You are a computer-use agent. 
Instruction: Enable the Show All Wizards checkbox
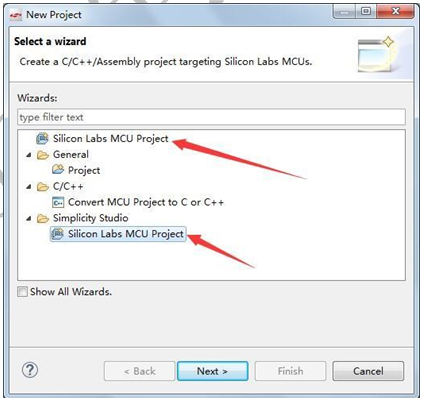click(22, 292)
